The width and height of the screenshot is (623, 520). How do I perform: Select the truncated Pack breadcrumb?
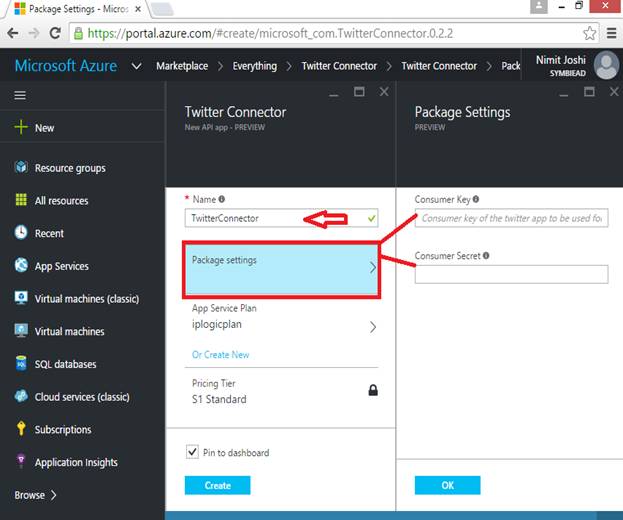511,66
